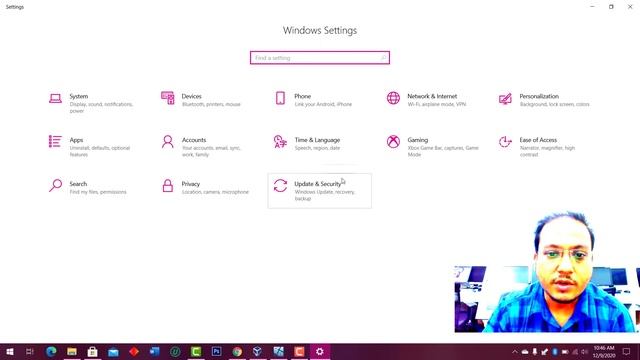
Task: Click 'Wi-Fi, airplane mode, VPN' description
Action: pyautogui.click(x=436, y=104)
